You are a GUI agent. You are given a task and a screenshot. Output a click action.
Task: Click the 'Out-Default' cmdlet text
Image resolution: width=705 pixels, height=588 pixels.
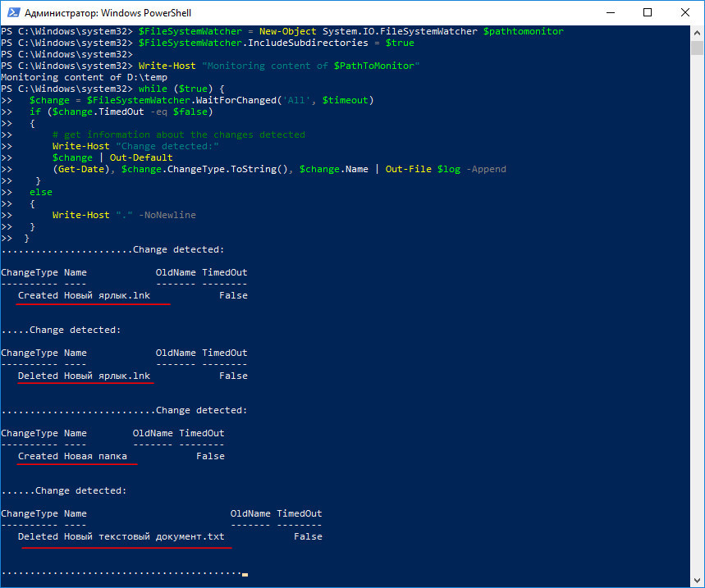pos(141,157)
